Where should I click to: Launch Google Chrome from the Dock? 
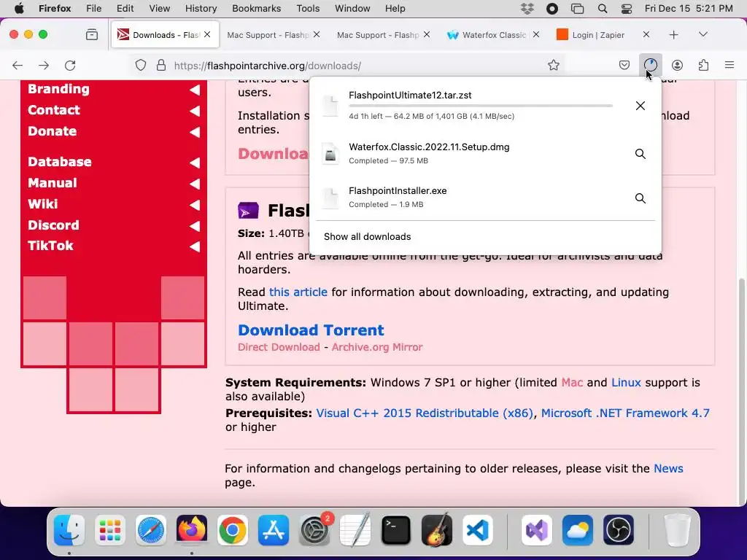tap(233, 530)
